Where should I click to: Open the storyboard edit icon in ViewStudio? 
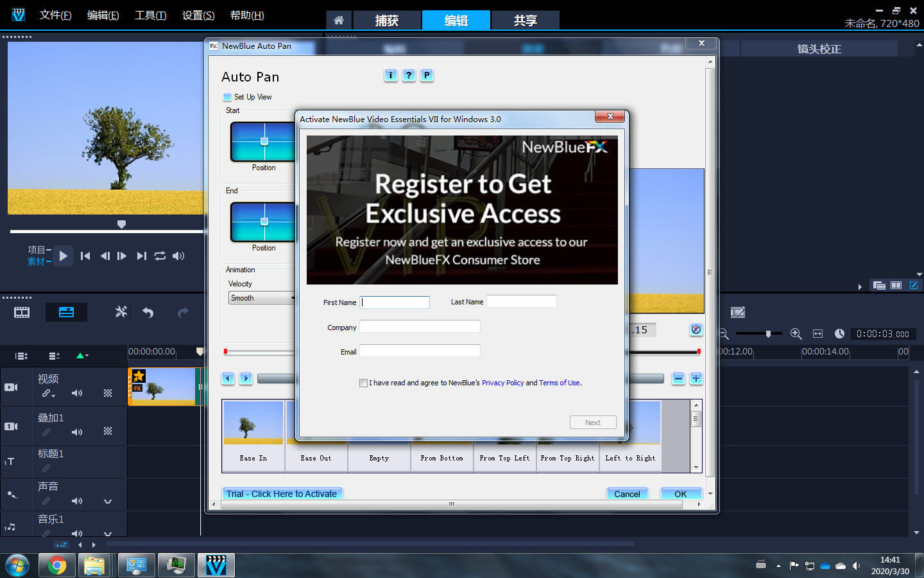tap(738, 312)
